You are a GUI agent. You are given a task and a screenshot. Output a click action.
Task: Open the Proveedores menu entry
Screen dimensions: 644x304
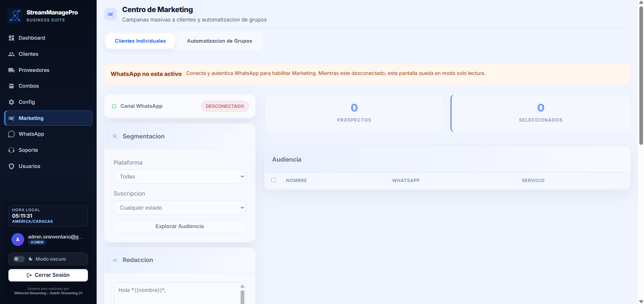tap(48, 70)
